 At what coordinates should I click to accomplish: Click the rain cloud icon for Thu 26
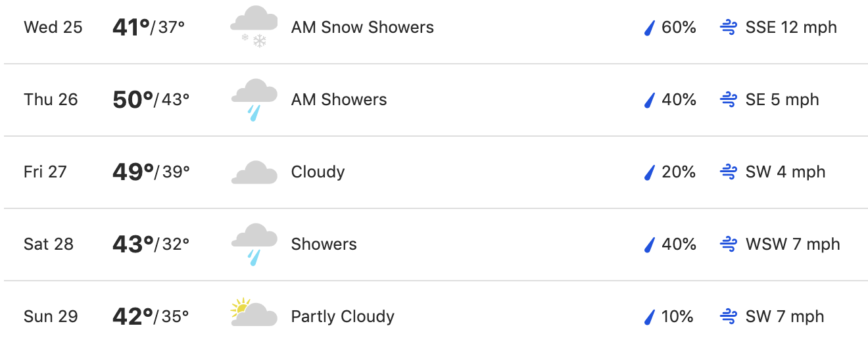click(254, 99)
